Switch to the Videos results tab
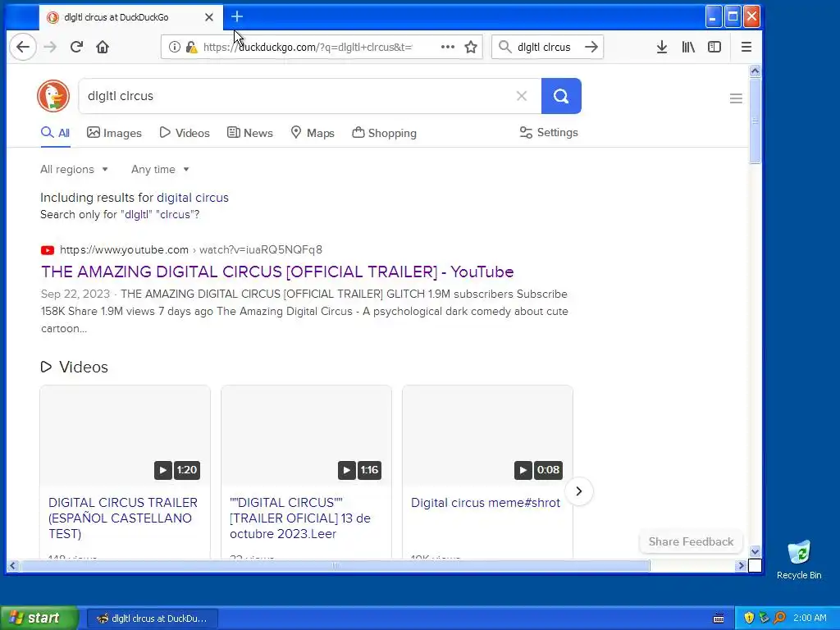The width and height of the screenshot is (840, 630). (185, 133)
